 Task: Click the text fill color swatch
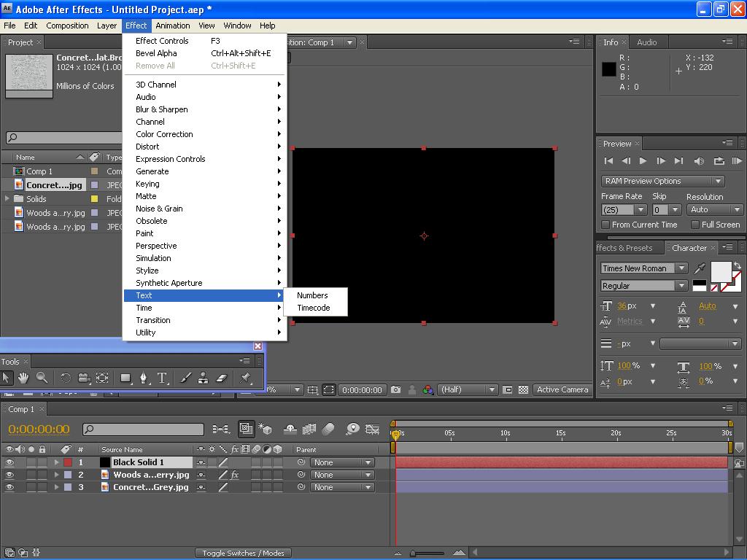pos(721,272)
